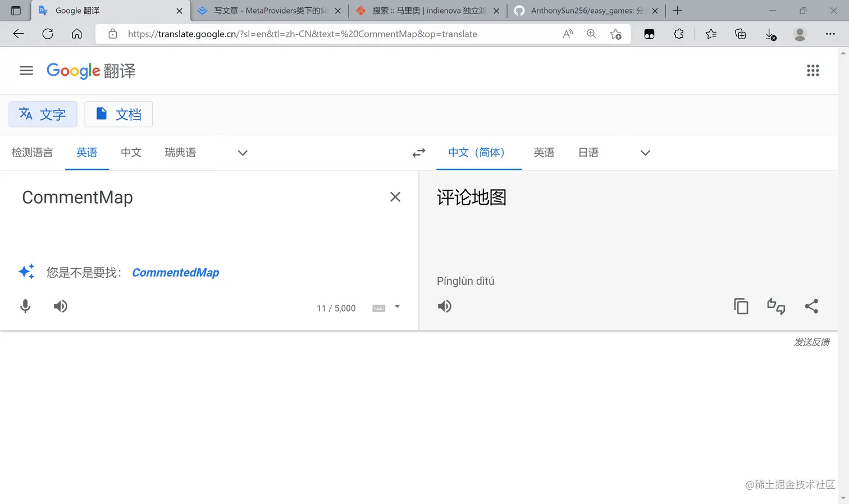This screenshot has height=504, width=849.
Task: Listen to the Chinese translation
Action: [445, 306]
